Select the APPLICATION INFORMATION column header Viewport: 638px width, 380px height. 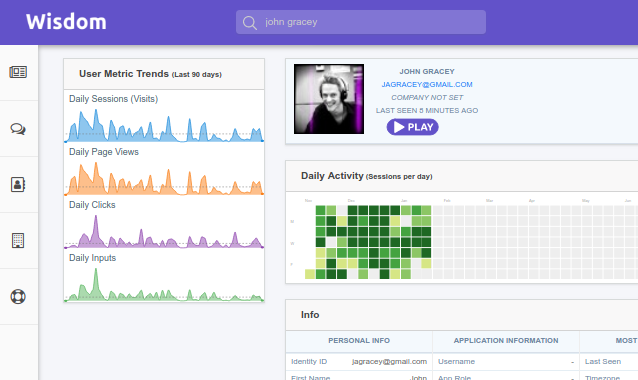point(506,341)
